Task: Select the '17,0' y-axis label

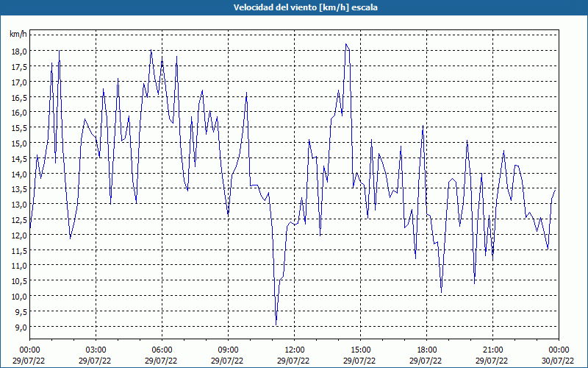Action: [x=19, y=82]
